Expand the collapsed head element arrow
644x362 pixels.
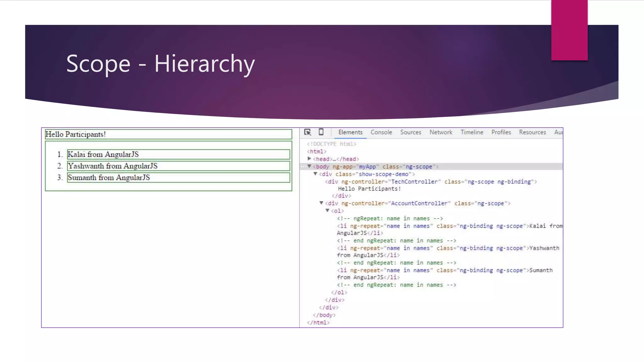[309, 159]
